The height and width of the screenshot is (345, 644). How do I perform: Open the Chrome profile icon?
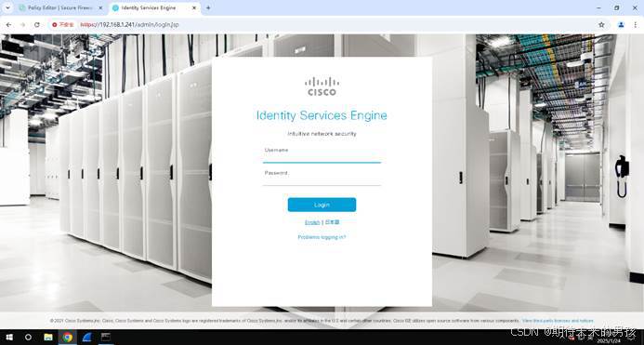pos(621,25)
